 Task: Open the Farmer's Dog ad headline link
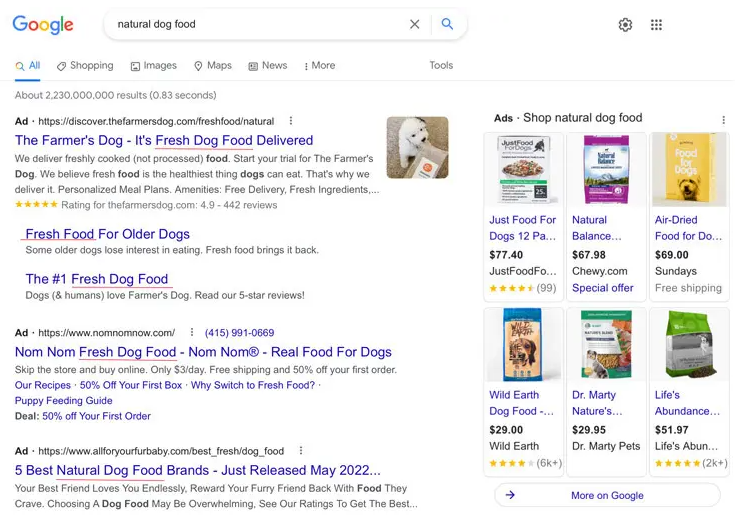164,141
